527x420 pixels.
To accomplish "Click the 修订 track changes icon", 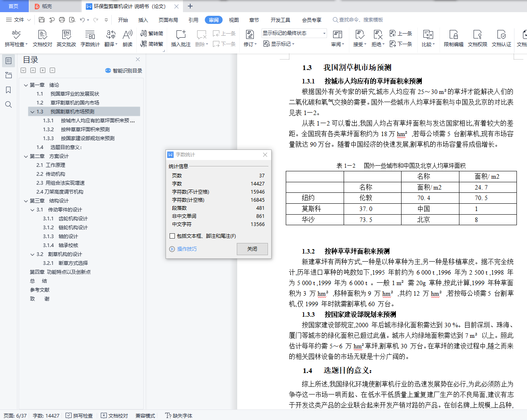I will [x=250, y=35].
